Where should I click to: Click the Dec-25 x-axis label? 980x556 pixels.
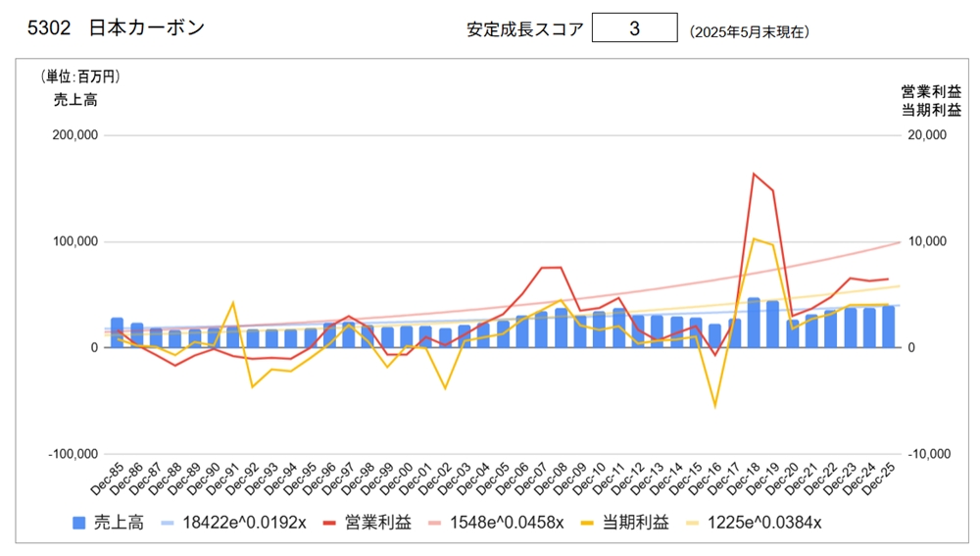[x=879, y=480]
